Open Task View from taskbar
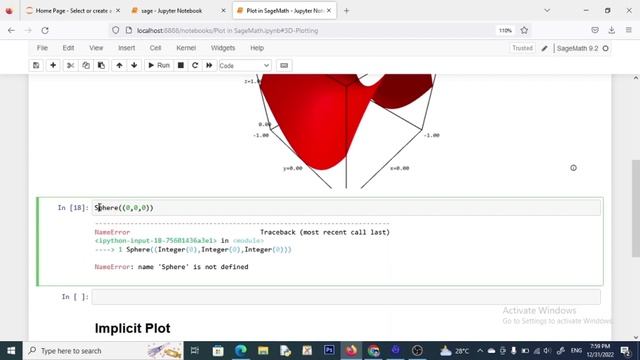 [x=195, y=351]
